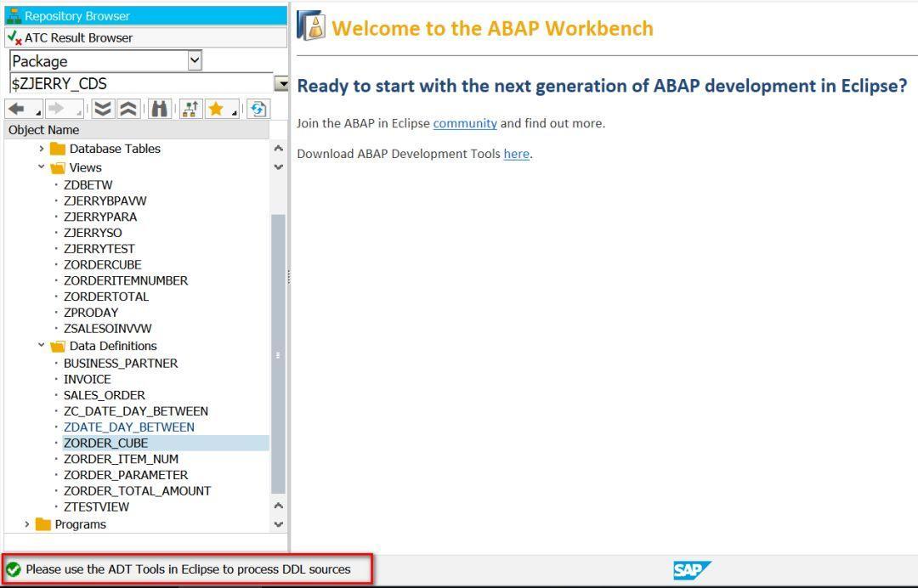
Task: Open the back arrow history dropdown
Action: click(38, 112)
